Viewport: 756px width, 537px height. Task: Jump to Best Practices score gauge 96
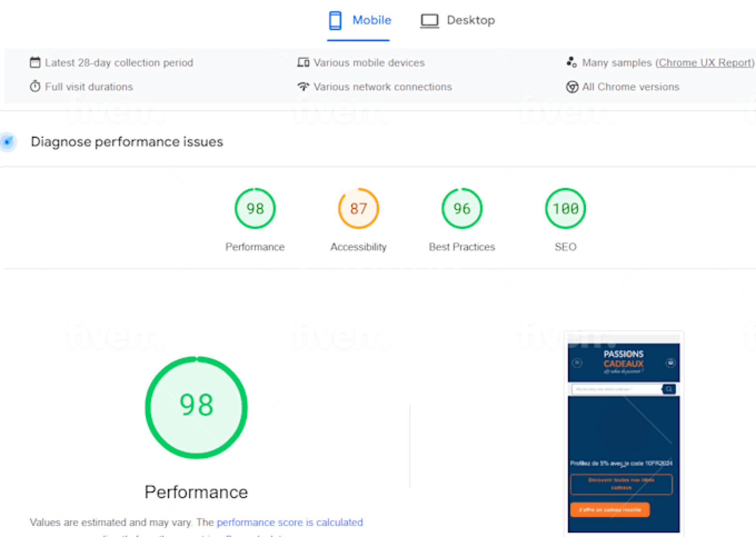tap(462, 209)
